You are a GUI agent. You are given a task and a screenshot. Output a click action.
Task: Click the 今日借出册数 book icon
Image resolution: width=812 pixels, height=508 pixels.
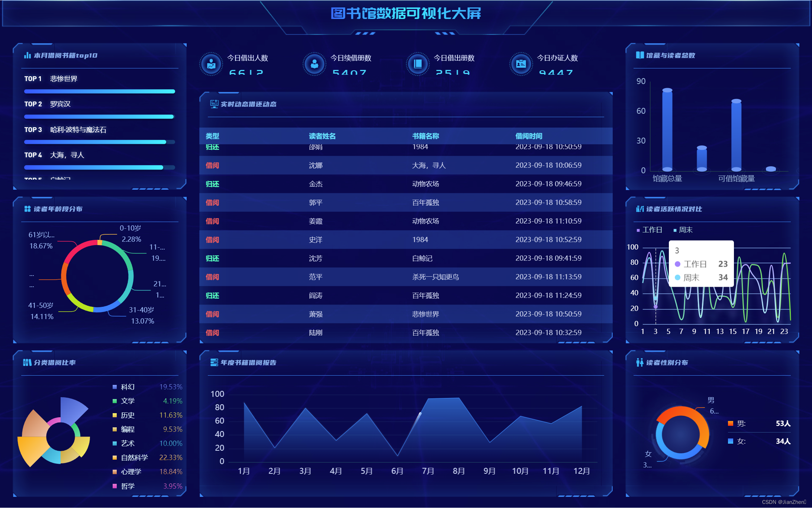(x=418, y=64)
